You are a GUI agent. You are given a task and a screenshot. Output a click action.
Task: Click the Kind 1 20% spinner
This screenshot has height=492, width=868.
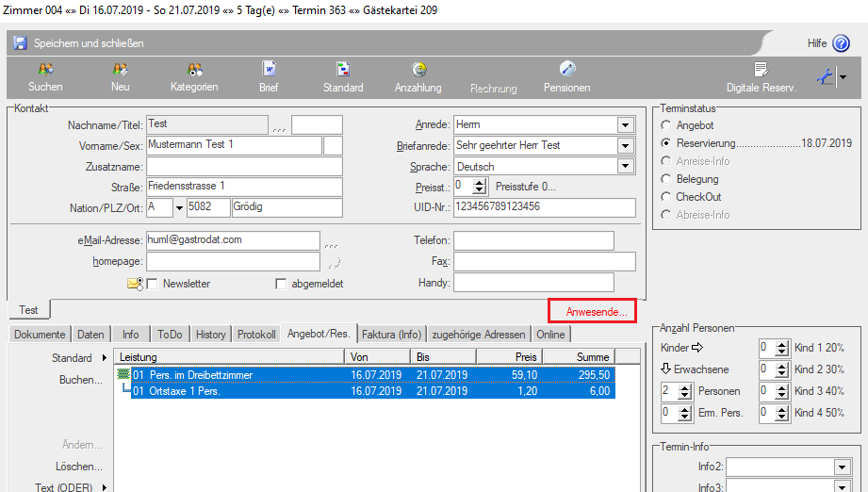(x=782, y=348)
